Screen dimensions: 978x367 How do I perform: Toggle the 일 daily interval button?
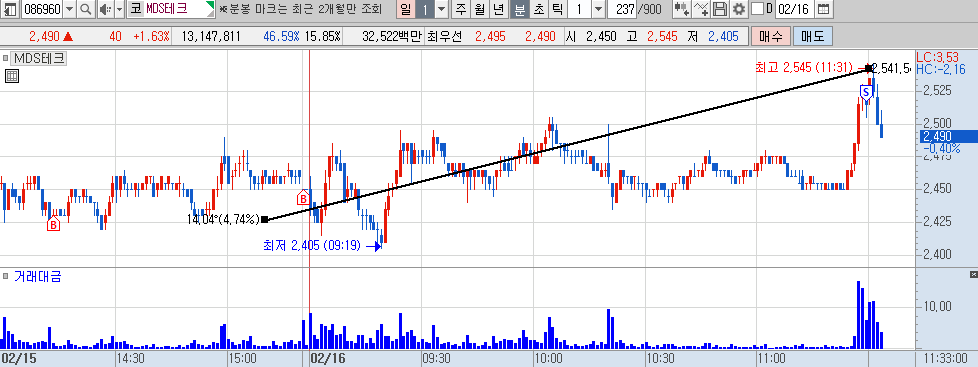tap(405, 9)
